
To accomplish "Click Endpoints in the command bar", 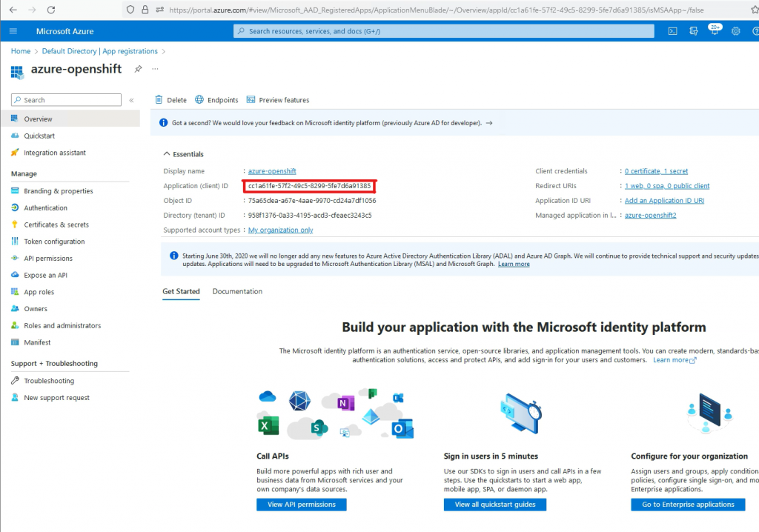I will point(216,100).
